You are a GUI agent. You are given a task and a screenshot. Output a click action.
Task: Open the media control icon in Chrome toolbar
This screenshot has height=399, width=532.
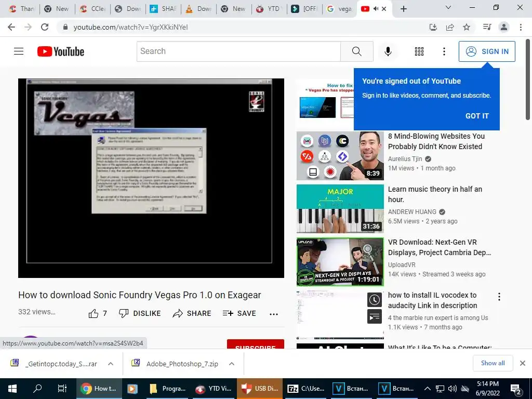point(487,27)
